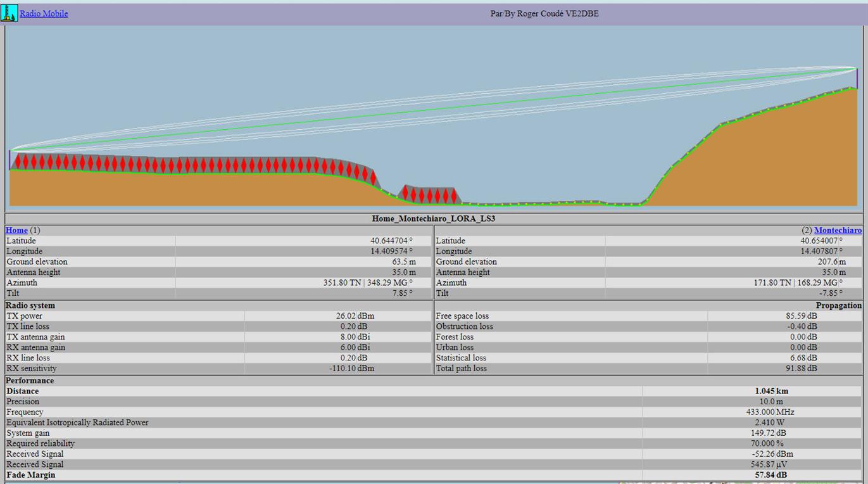Click the Frequency value 433.000 MHz
This screenshot has width=868, height=484.
(x=770, y=412)
